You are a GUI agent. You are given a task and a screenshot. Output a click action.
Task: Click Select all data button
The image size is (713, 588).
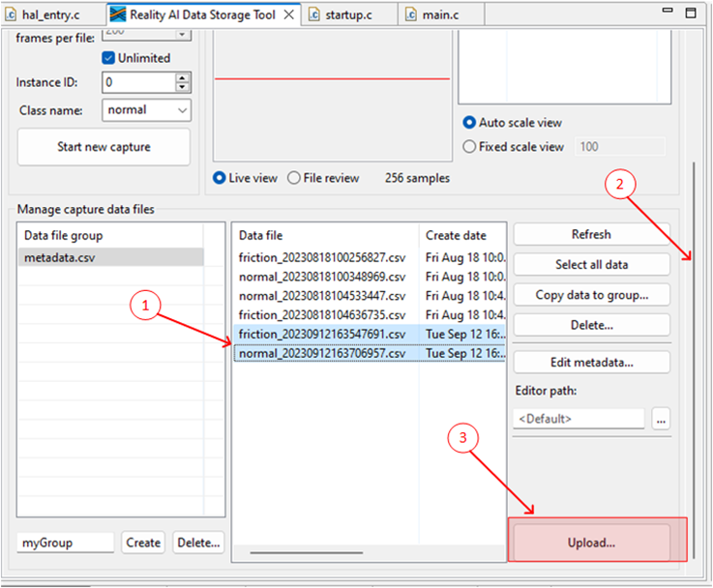point(591,265)
